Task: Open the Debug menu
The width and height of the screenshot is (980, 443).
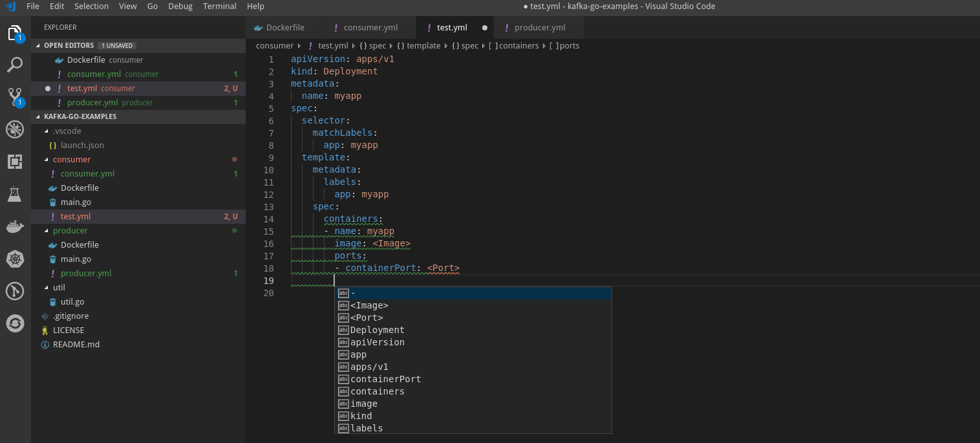Action: [x=180, y=6]
